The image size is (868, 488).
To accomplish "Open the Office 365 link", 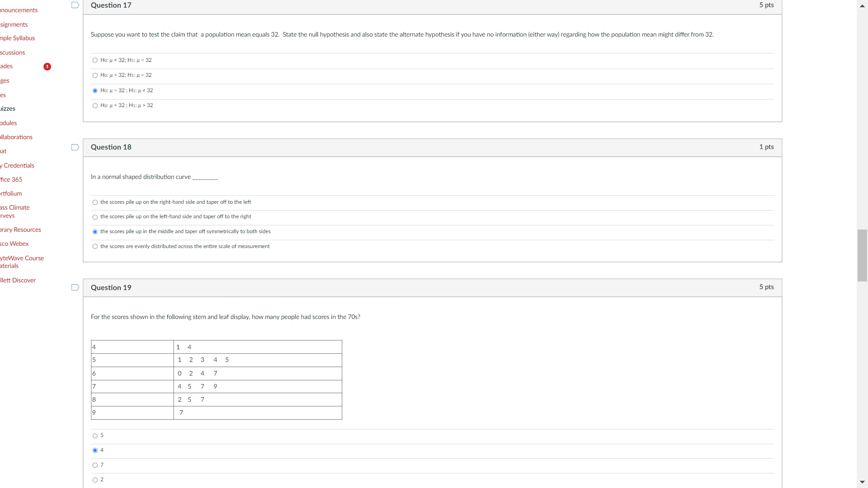I will (x=11, y=179).
